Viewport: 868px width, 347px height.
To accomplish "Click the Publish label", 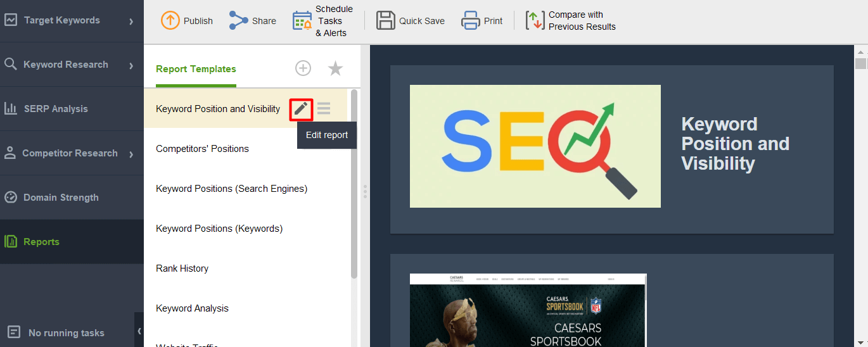I will point(198,21).
